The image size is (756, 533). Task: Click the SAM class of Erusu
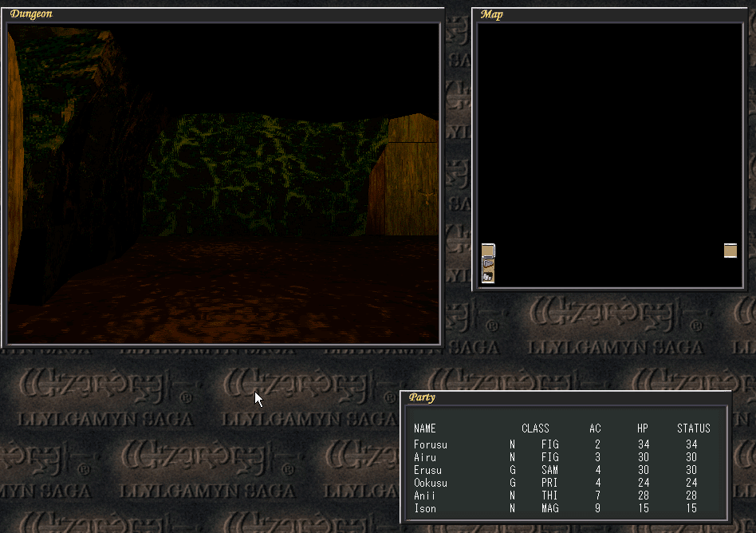[x=549, y=470]
